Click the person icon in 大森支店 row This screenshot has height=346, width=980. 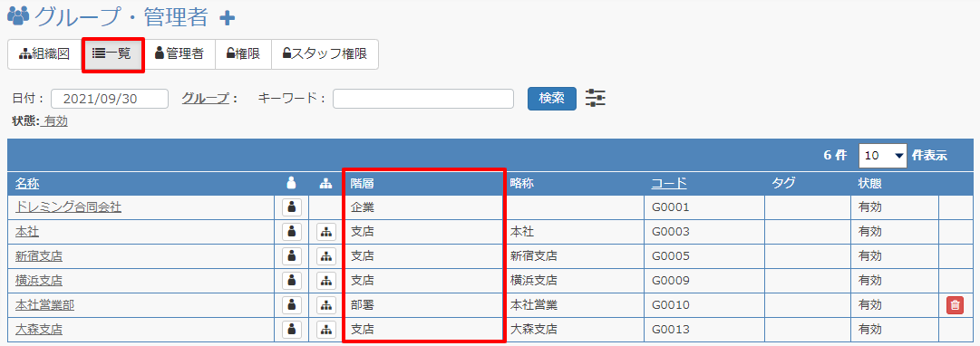click(291, 329)
